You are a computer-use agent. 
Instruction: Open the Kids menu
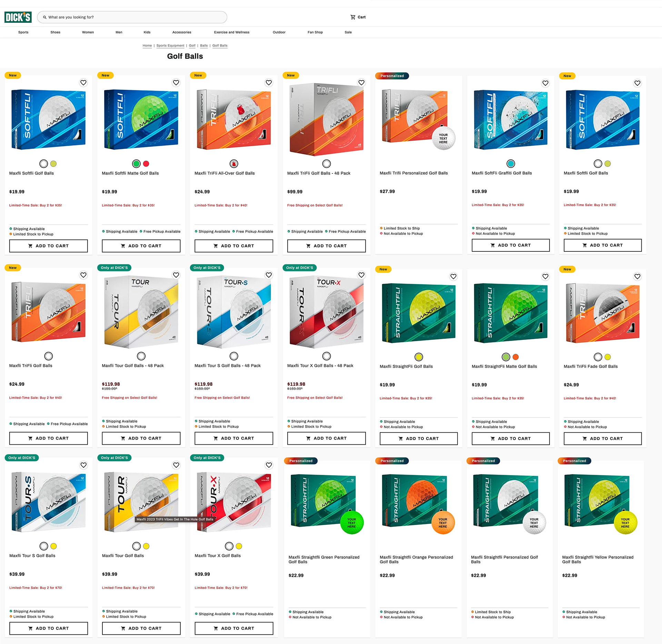pos(147,32)
